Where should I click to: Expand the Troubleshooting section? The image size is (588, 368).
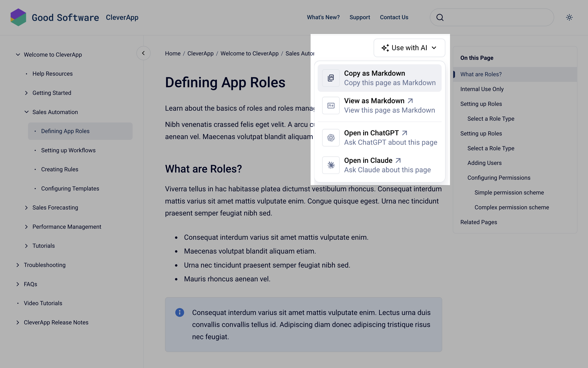pos(18,265)
